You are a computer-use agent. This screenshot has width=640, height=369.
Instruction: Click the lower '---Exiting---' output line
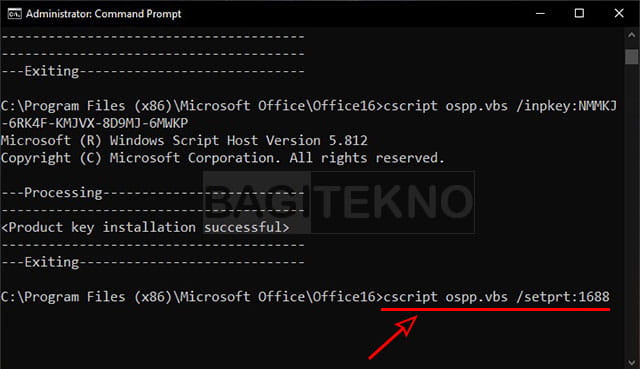153,262
